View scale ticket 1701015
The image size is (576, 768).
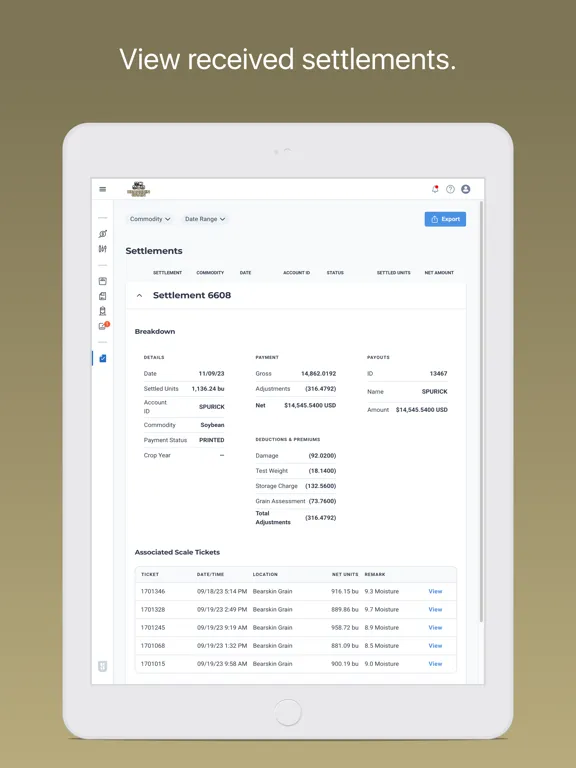435,664
